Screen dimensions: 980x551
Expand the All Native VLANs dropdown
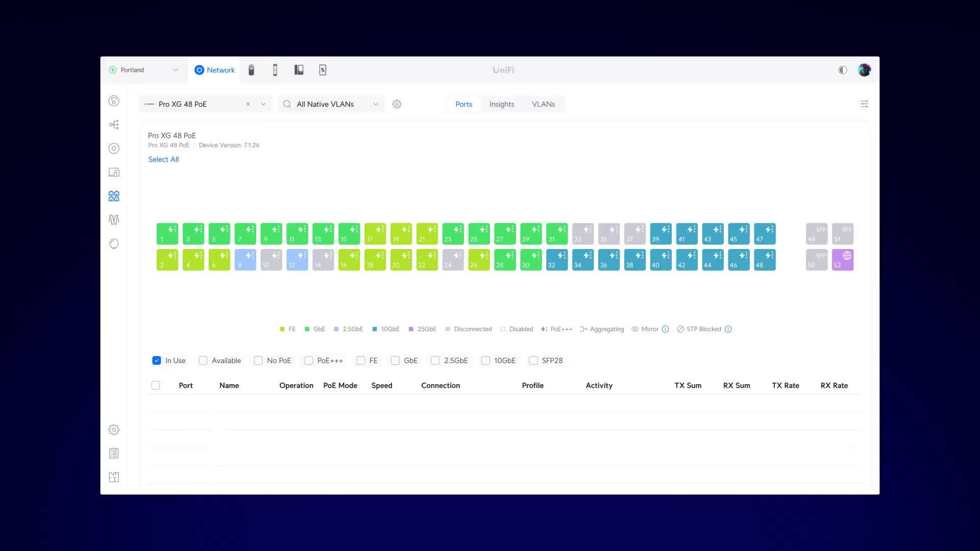[x=376, y=104]
